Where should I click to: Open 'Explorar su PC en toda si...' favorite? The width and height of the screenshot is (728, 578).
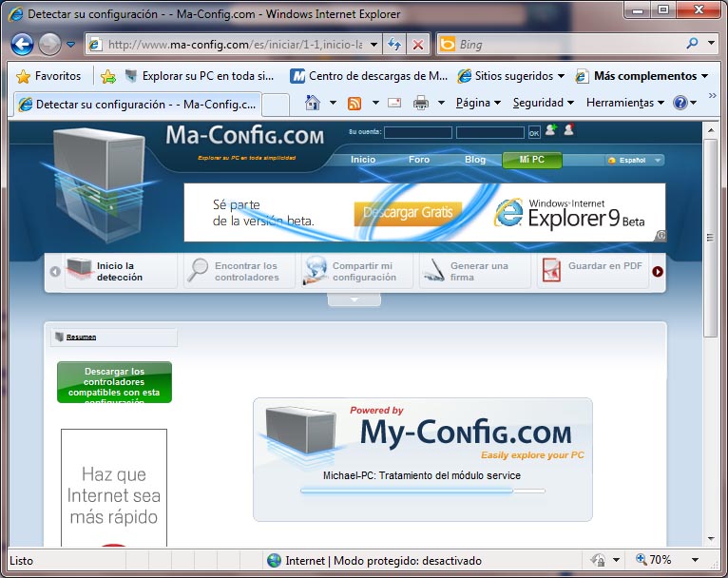[201, 76]
